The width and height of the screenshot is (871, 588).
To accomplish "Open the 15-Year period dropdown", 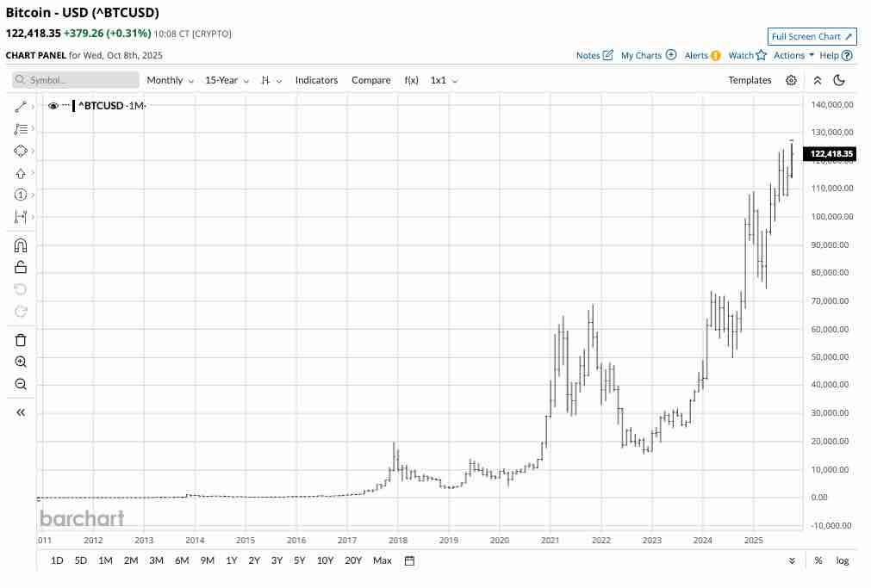I will coord(227,80).
